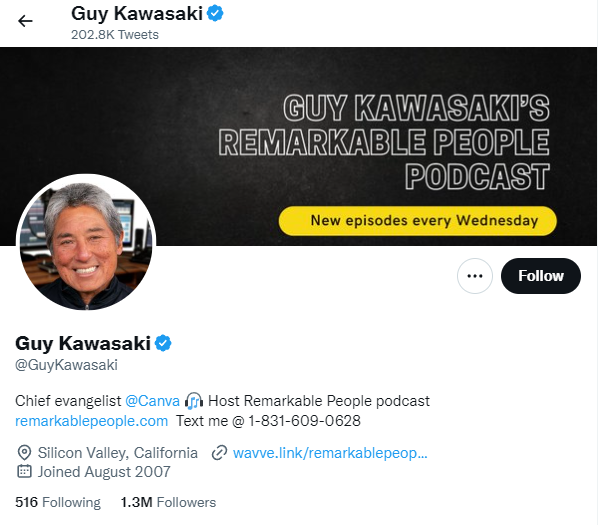The image size is (598, 525).
Task: Follow Guy Kawasaki's account
Action: point(540,276)
